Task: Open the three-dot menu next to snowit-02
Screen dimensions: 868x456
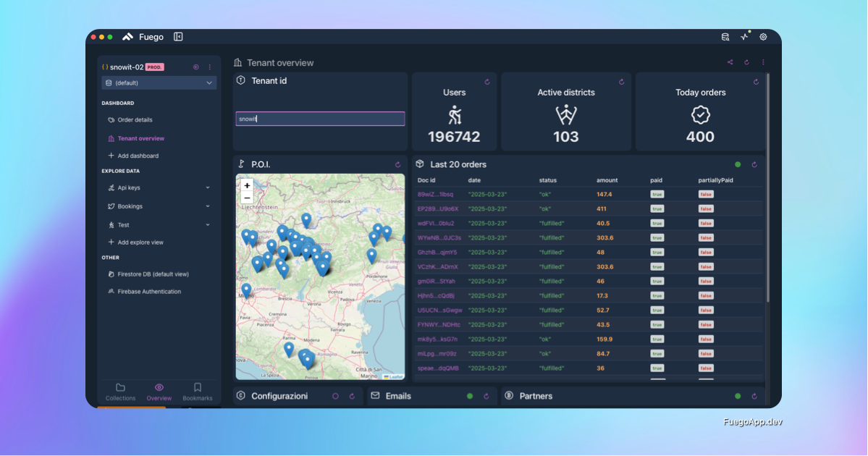Action: [x=209, y=67]
